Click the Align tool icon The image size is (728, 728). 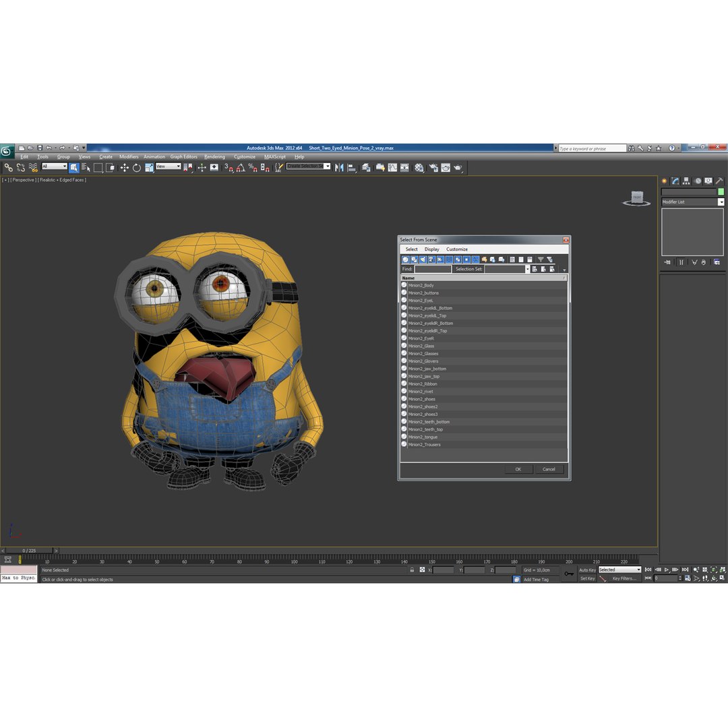tap(351, 168)
